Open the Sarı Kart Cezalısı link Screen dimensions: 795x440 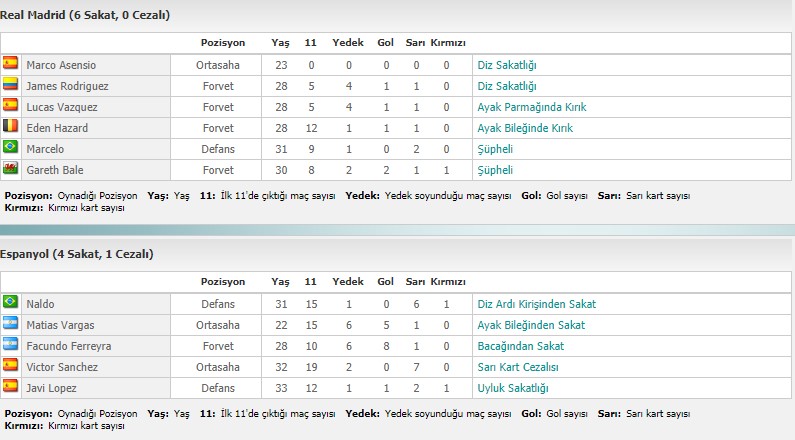(518, 367)
